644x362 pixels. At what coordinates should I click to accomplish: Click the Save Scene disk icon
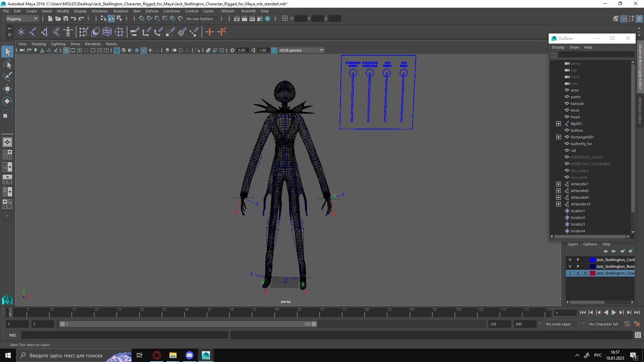(x=66, y=19)
